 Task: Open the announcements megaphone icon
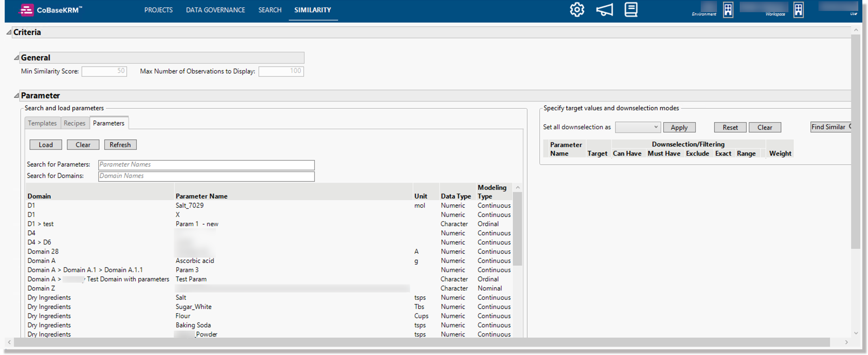pos(605,10)
